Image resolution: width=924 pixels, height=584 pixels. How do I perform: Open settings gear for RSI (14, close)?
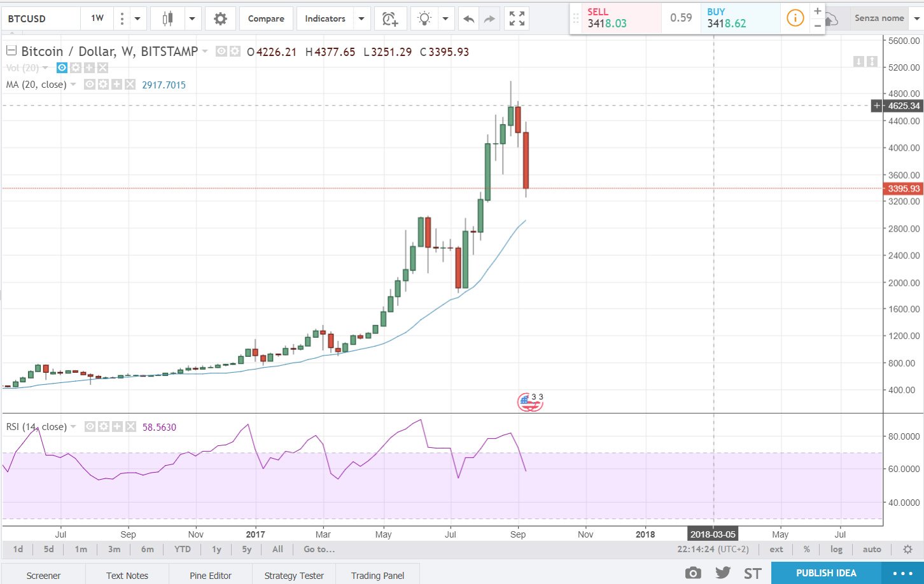coord(104,427)
